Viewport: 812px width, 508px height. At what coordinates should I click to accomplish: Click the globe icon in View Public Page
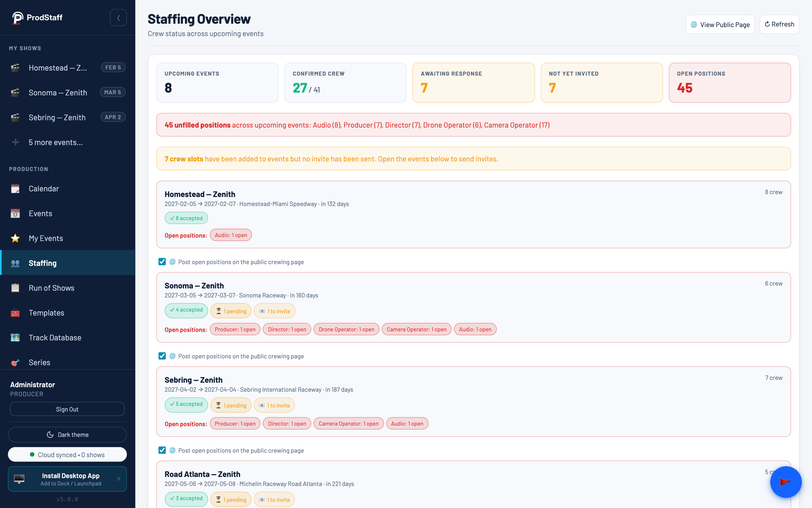[694, 25]
